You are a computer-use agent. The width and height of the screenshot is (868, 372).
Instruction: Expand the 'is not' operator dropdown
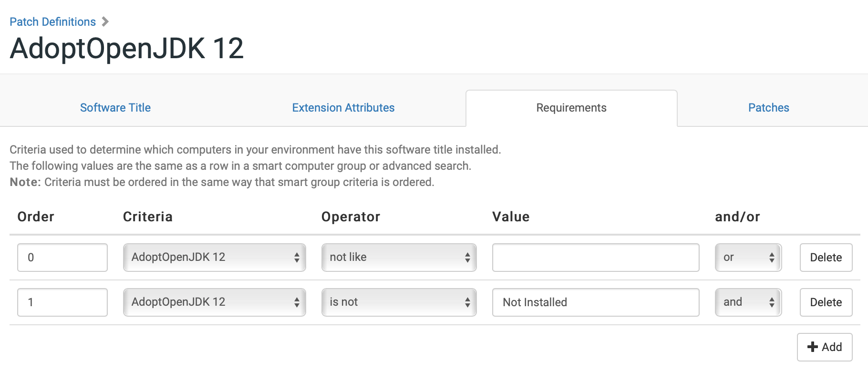point(399,302)
